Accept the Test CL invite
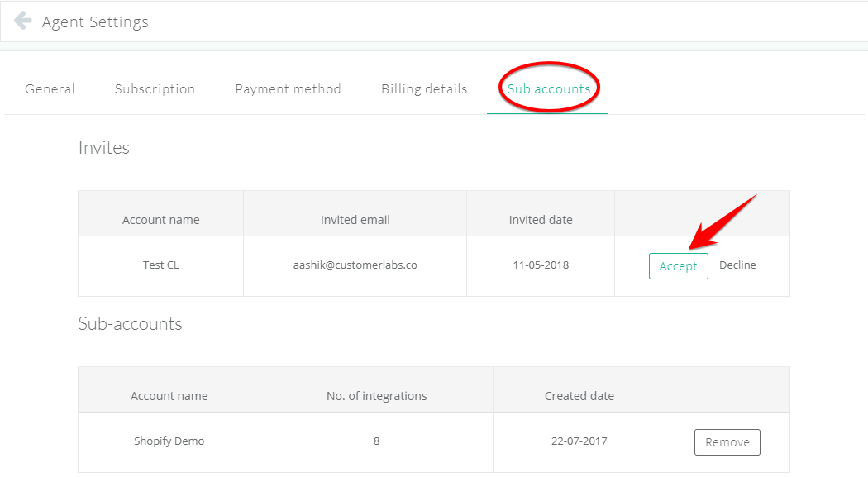This screenshot has width=868, height=477. (678, 266)
